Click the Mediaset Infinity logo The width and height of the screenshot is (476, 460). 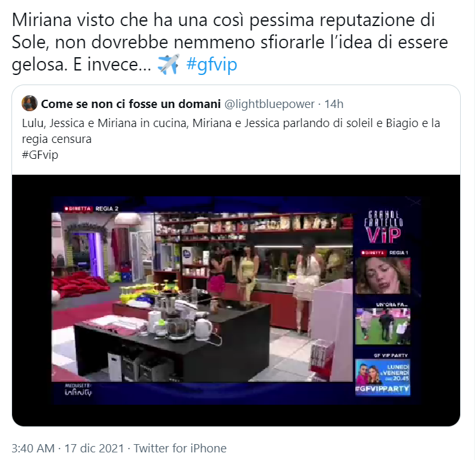click(78, 390)
